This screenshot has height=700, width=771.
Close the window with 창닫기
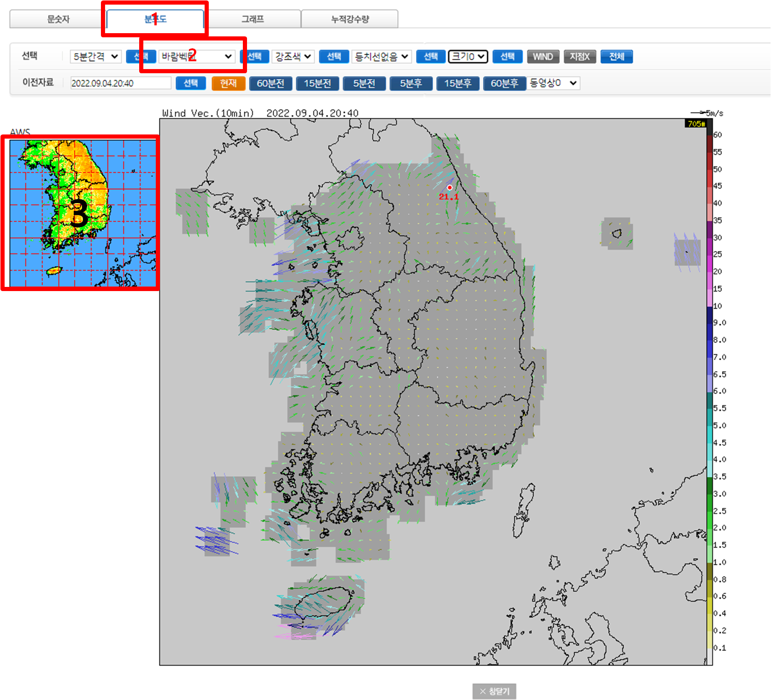(x=494, y=691)
